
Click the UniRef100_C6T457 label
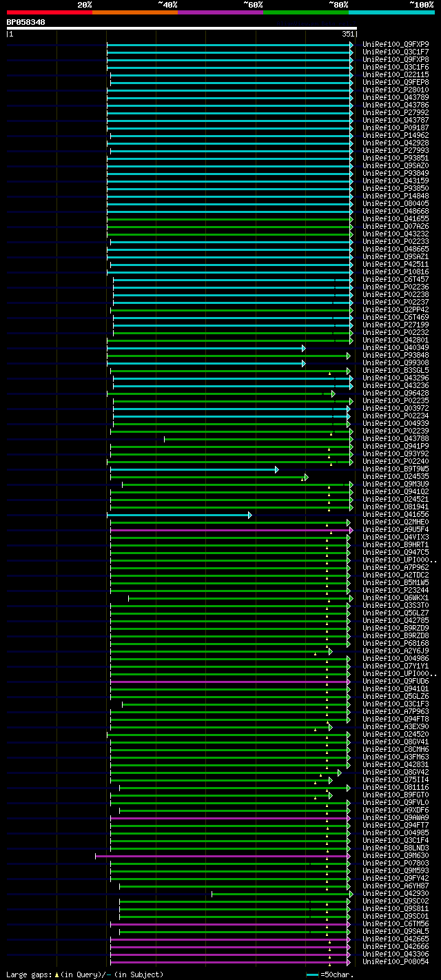pyautogui.click(x=396, y=280)
